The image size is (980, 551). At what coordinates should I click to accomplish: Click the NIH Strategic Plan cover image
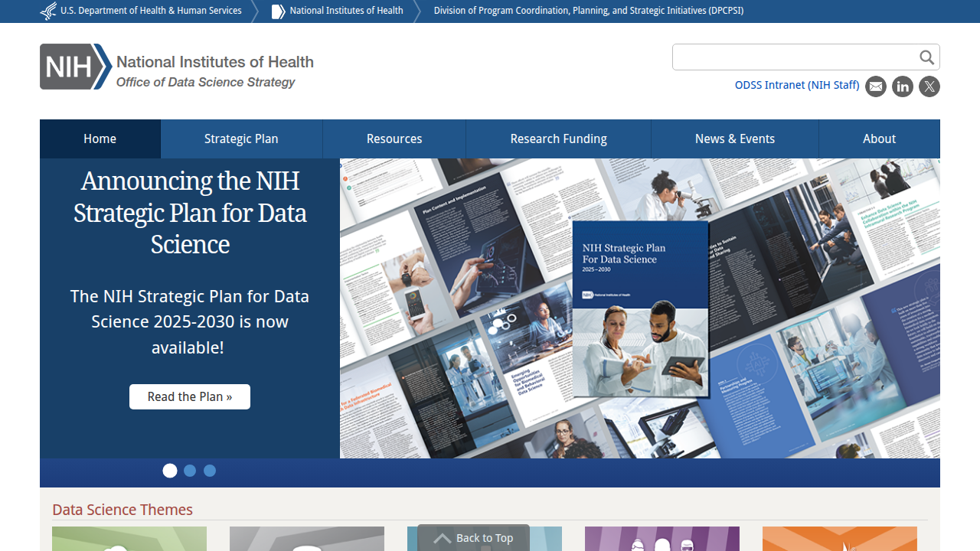[640, 309]
